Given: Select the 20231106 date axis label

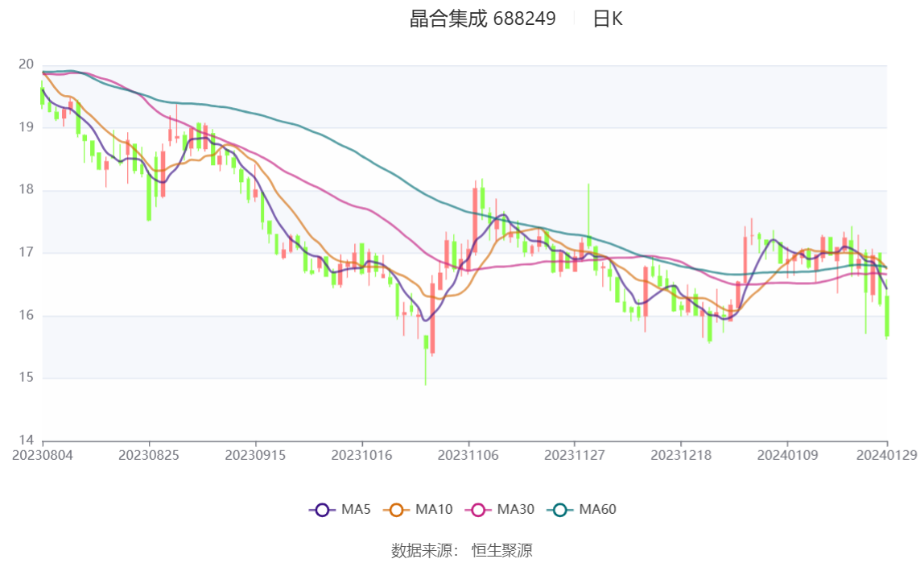Looking at the screenshot, I should click(x=468, y=455).
